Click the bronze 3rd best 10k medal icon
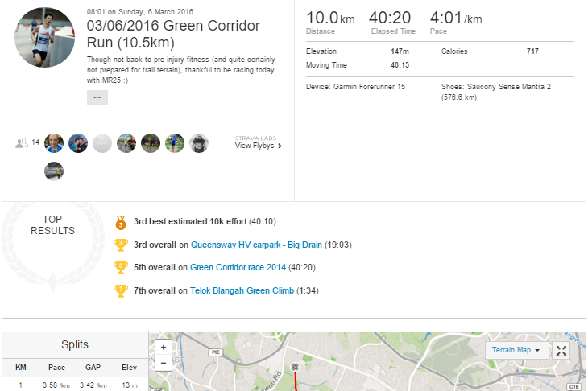Image resolution: width=588 pixels, height=391 pixels. tap(120, 223)
